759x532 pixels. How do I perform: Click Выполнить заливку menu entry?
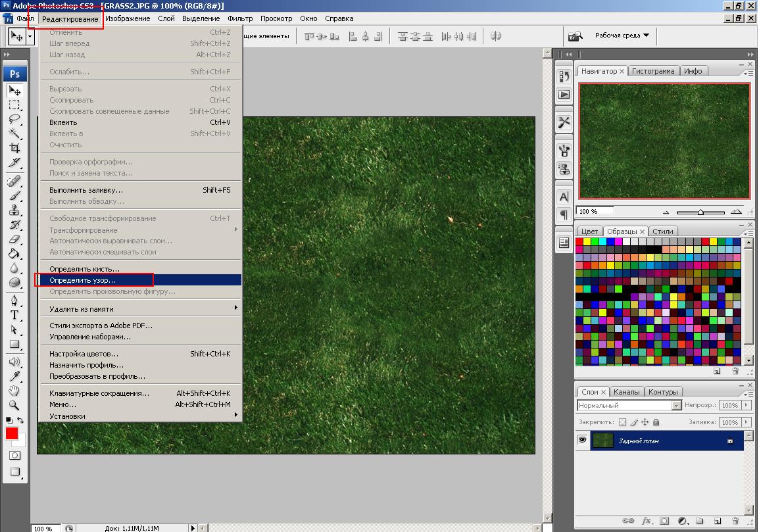click(x=86, y=190)
